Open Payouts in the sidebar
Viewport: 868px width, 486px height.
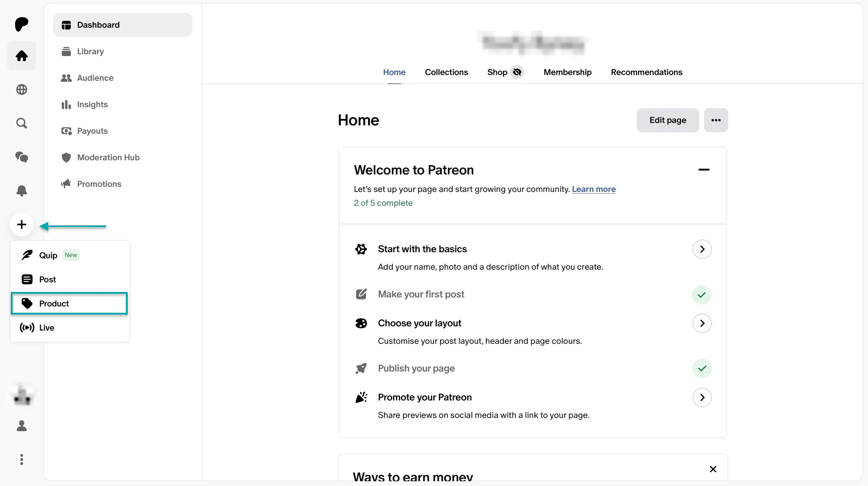tap(123, 131)
